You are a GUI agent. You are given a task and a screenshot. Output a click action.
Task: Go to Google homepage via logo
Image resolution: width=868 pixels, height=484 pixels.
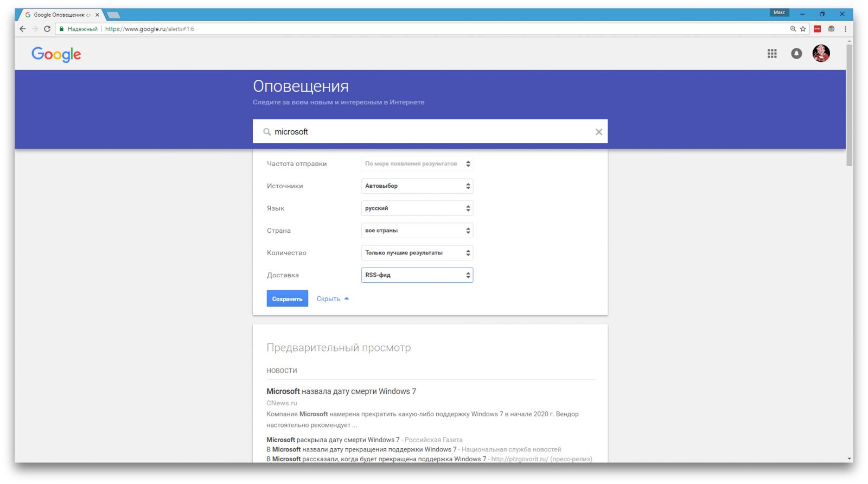tap(56, 54)
